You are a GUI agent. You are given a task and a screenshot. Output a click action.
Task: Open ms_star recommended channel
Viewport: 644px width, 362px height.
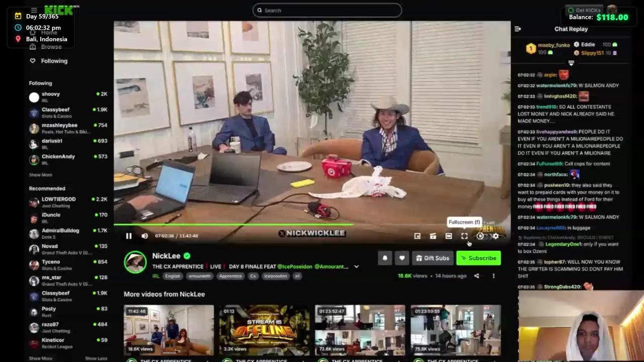(68, 281)
